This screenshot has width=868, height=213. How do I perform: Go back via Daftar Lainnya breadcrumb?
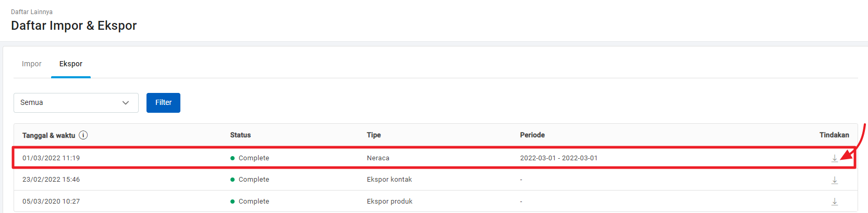(x=32, y=11)
